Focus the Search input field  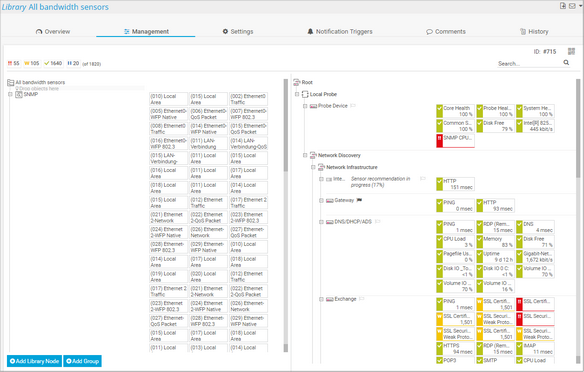(529, 64)
